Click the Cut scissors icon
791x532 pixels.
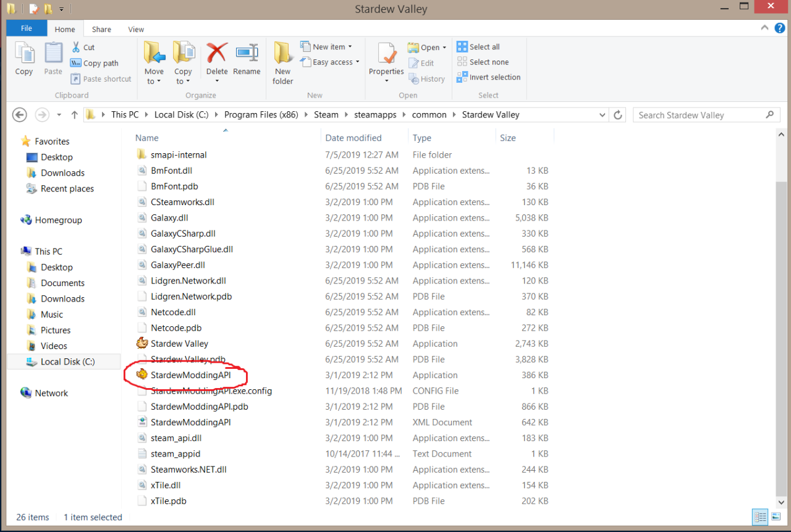coord(76,47)
